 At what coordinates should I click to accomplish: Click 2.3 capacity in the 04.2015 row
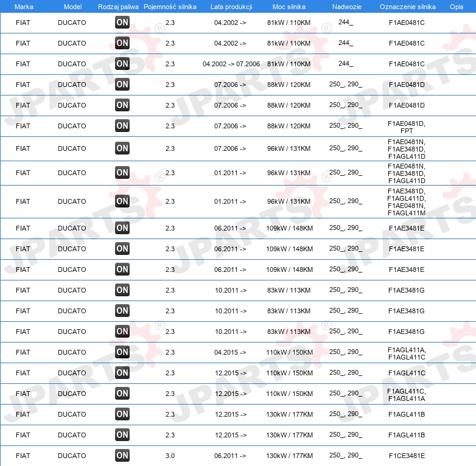click(170, 352)
